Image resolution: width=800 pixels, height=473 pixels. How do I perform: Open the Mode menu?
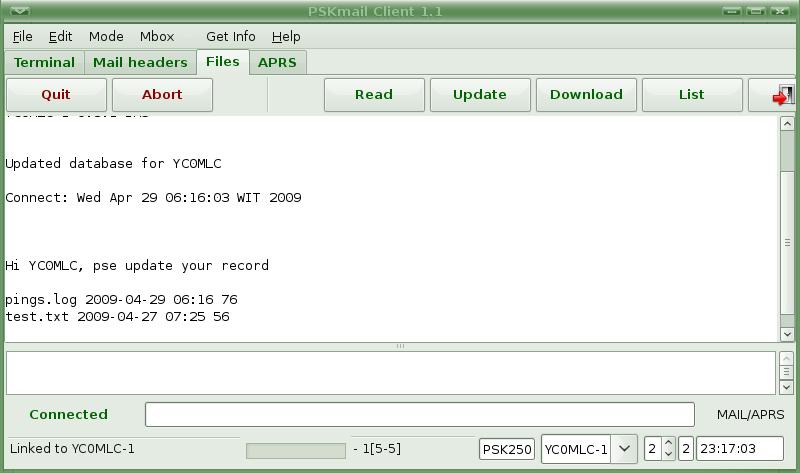point(106,37)
